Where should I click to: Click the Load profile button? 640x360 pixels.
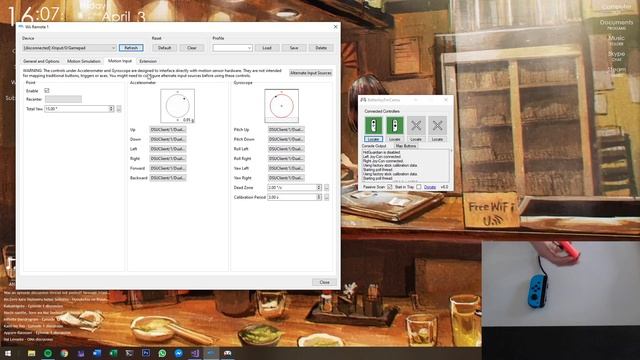[x=267, y=48]
